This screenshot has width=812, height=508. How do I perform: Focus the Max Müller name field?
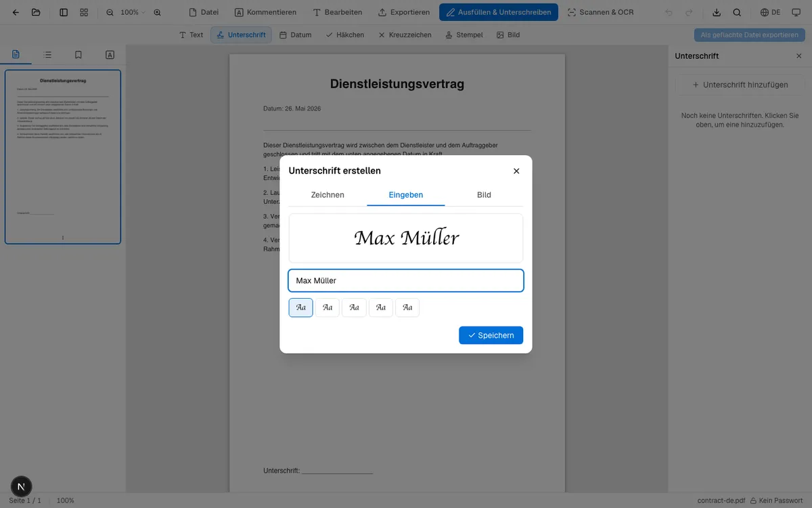(406, 280)
